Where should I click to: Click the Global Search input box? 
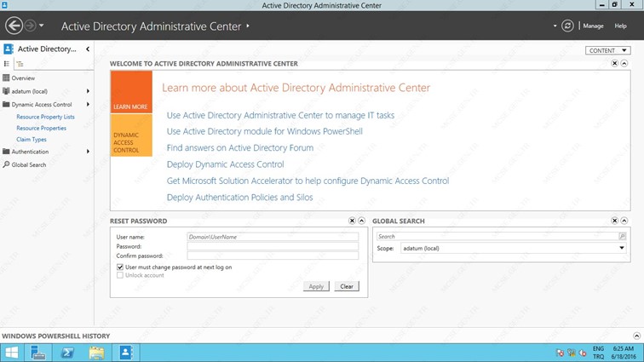pos(497,236)
